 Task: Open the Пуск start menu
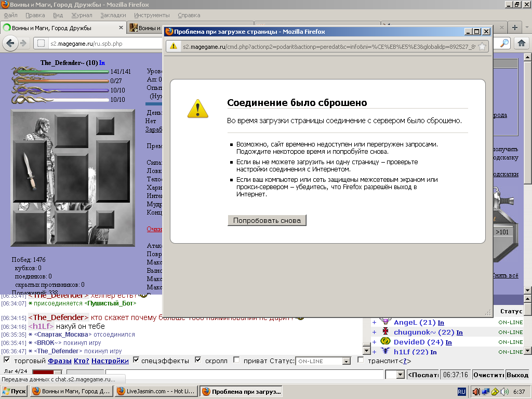coord(14,391)
